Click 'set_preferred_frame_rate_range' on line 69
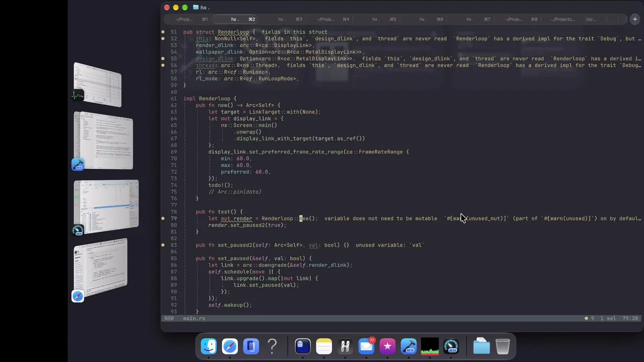Image resolution: width=644 pixels, height=362 pixels. tap(296, 152)
